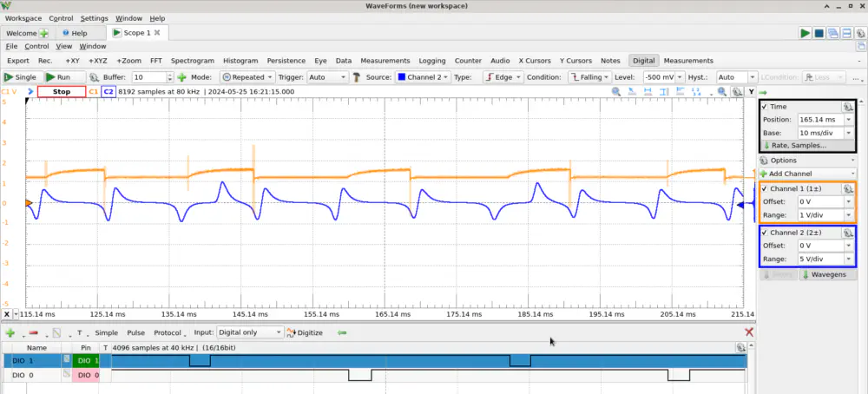868x394 pixels.
Task: Click the vertical Y cursor measurement icon
Action: pos(665,92)
